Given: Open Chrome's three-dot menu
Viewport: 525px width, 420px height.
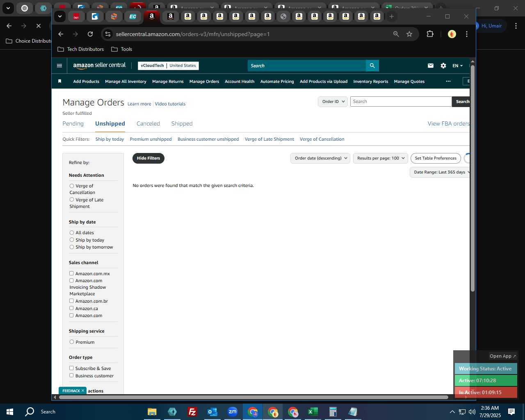Looking at the screenshot, I should 467,34.
